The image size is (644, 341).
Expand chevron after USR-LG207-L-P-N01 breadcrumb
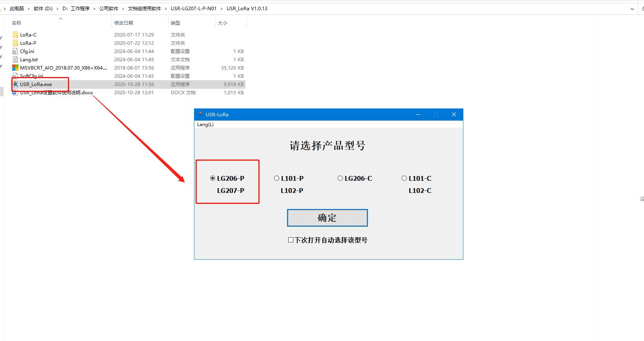click(221, 9)
